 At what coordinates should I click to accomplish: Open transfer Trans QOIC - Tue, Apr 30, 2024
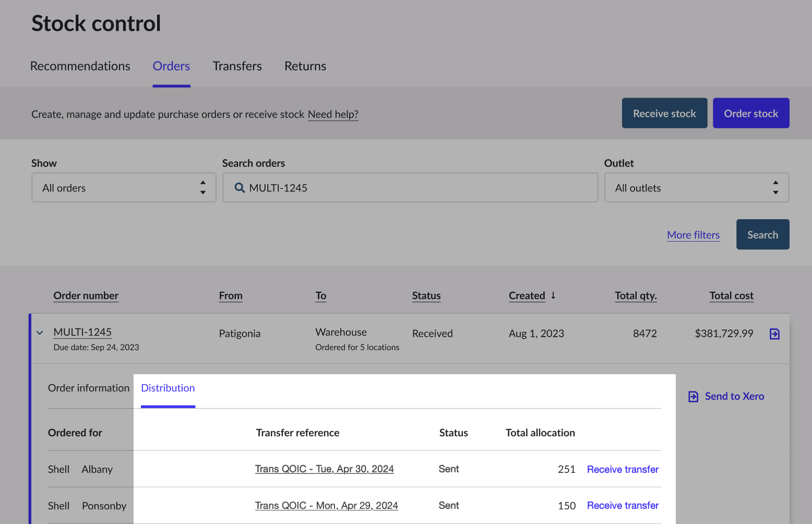point(324,469)
